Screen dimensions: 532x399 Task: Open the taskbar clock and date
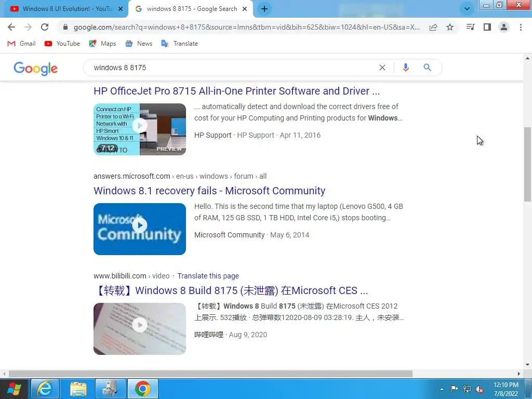click(506, 389)
